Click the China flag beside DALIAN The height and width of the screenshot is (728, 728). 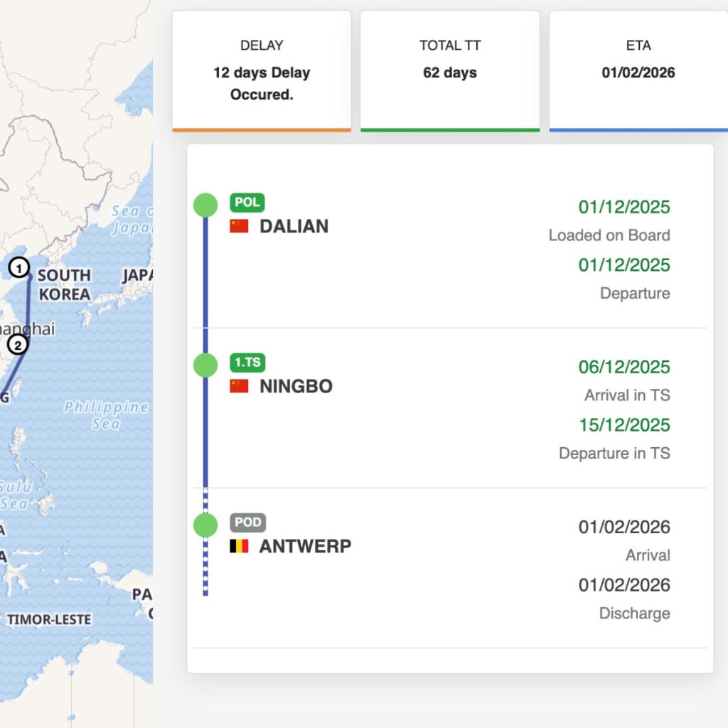[x=239, y=226]
